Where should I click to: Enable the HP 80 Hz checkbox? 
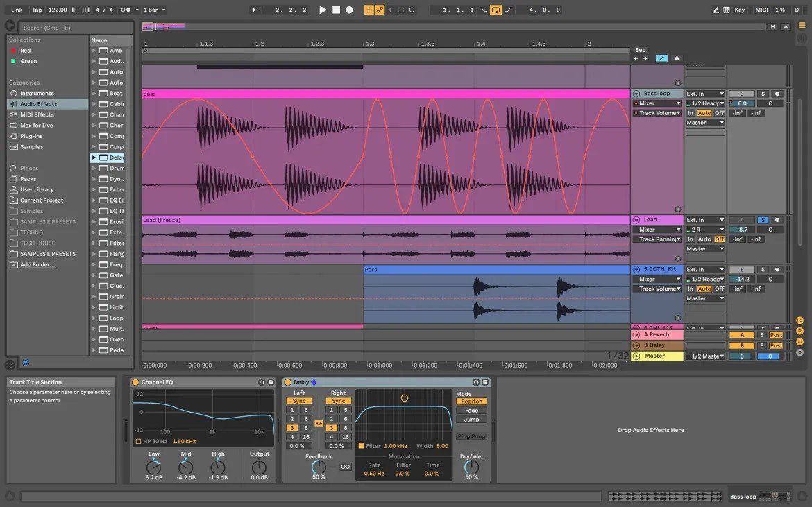139,441
